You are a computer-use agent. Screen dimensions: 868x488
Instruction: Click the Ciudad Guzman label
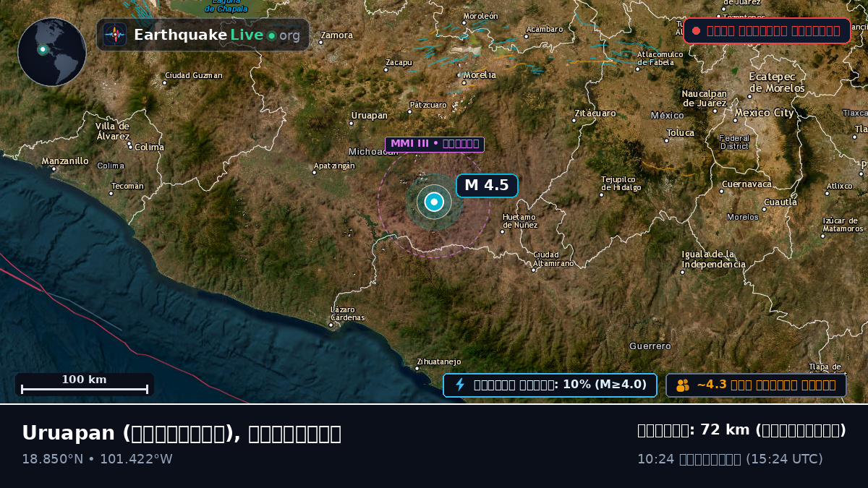click(x=193, y=75)
